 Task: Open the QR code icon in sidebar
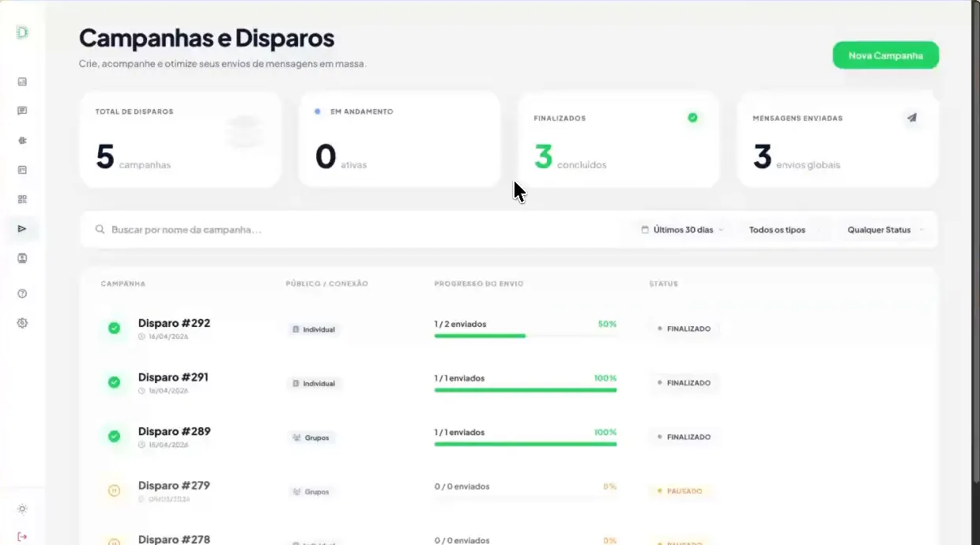pos(22,199)
